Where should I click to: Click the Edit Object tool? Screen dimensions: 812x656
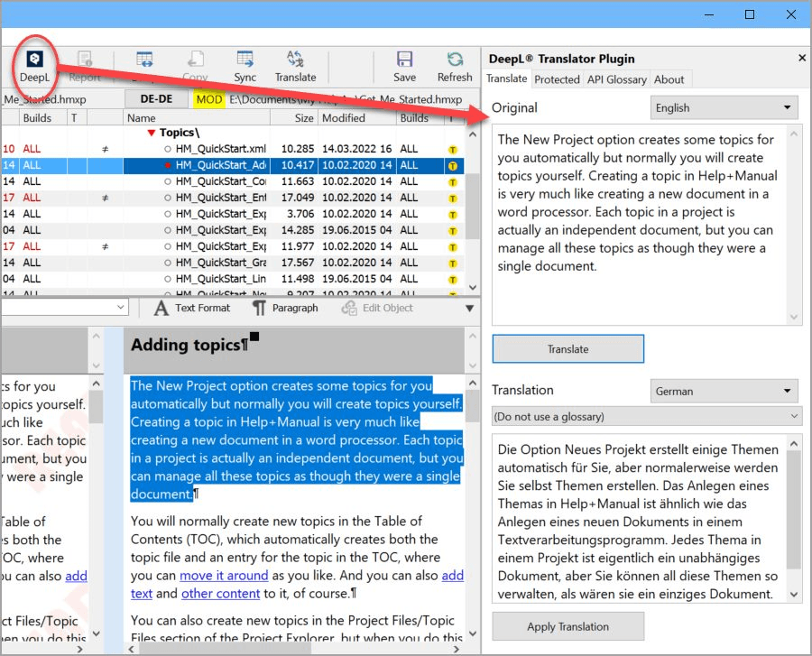[x=377, y=308]
